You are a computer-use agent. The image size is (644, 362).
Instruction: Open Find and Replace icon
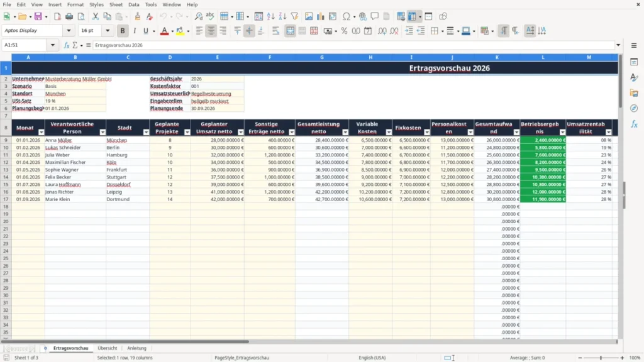coord(198,16)
